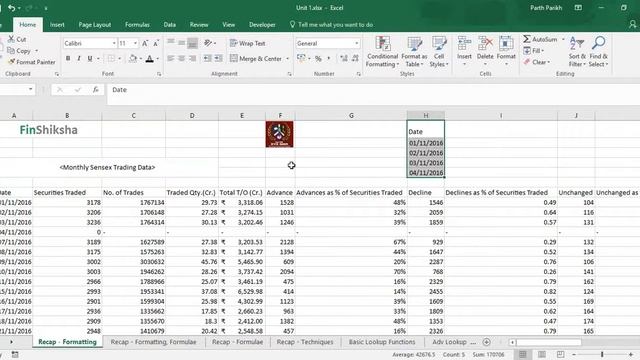This screenshot has width=640, height=360.
Task: Click the Insert cells icon
Action: 464,43
